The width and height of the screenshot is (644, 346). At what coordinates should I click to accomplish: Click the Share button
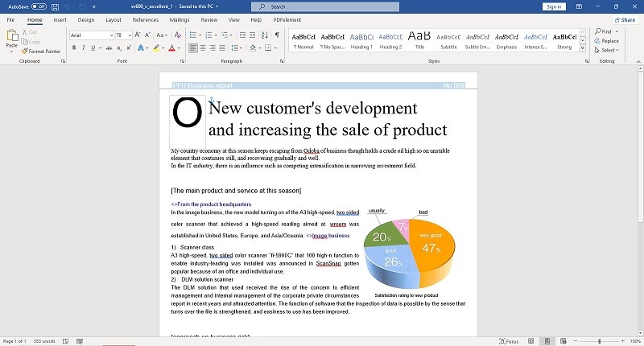pyautogui.click(x=625, y=19)
